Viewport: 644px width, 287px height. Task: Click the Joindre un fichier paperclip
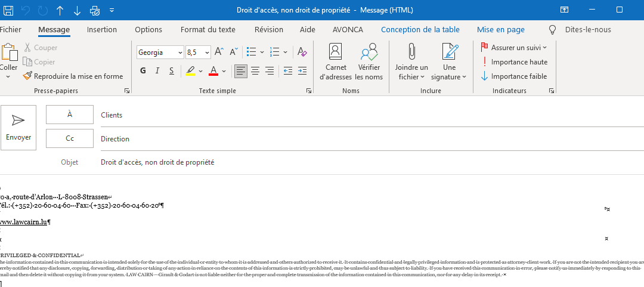(x=411, y=63)
